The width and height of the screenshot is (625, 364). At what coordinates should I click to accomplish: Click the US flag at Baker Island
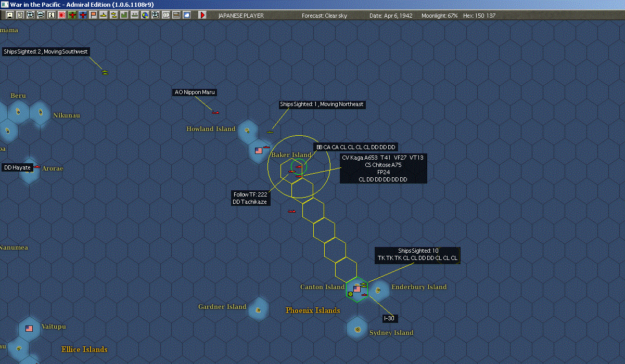click(259, 151)
